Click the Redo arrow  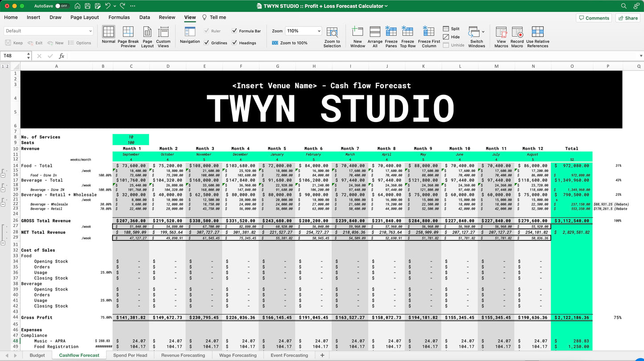pyautogui.click(x=123, y=6)
